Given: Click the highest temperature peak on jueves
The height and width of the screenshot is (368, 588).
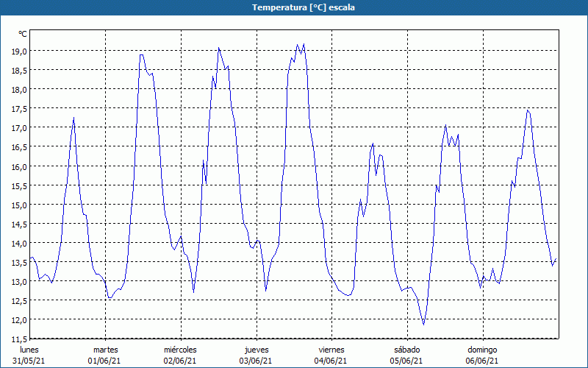Looking at the screenshot, I should click(x=304, y=44).
